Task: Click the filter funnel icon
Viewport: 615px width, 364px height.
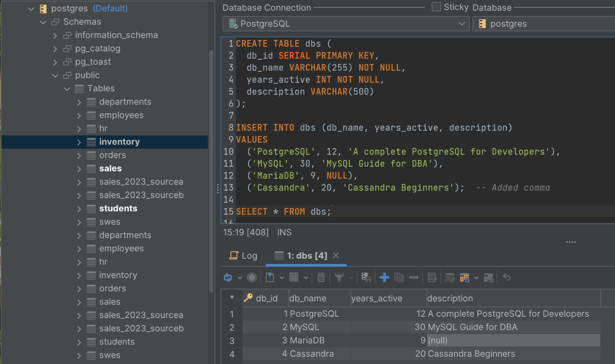Action: coord(339,278)
